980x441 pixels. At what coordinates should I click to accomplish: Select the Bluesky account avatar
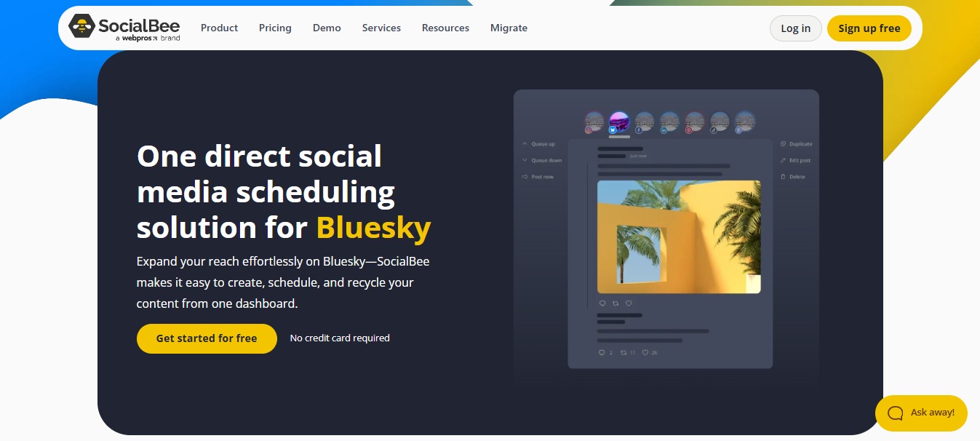619,122
